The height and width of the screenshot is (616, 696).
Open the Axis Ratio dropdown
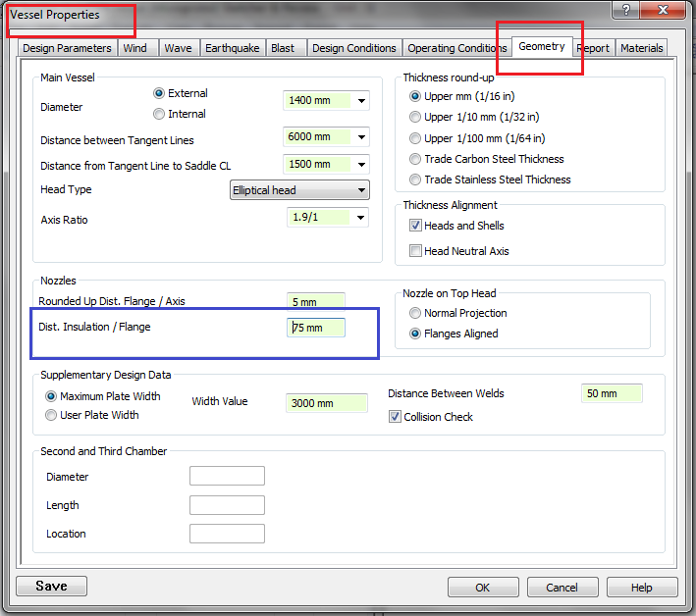361,218
